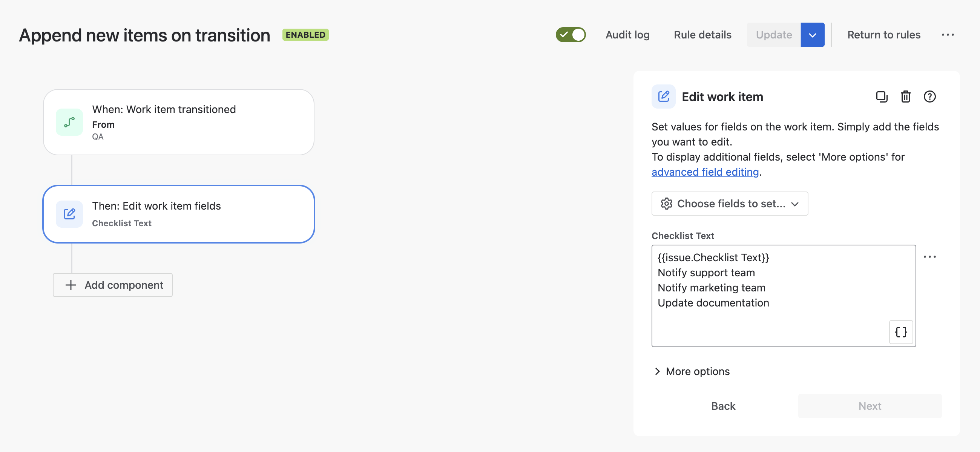Open the three-dot menu beside Checklist Text
The width and height of the screenshot is (980, 452).
pos(929,257)
